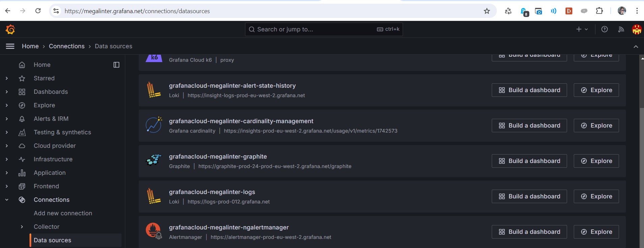Image resolution: width=644 pixels, height=248 pixels.
Task: Toggle the hamburger navigation menu
Action: [10, 46]
